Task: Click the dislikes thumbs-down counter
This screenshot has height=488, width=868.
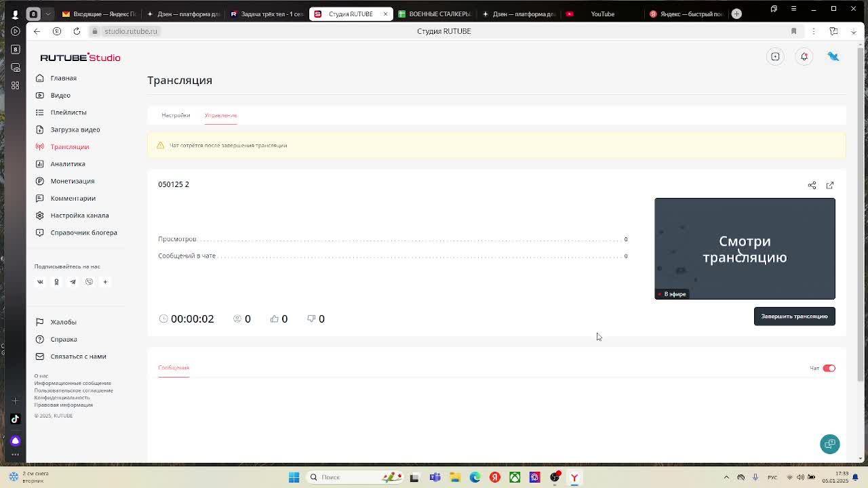Action: (x=316, y=319)
